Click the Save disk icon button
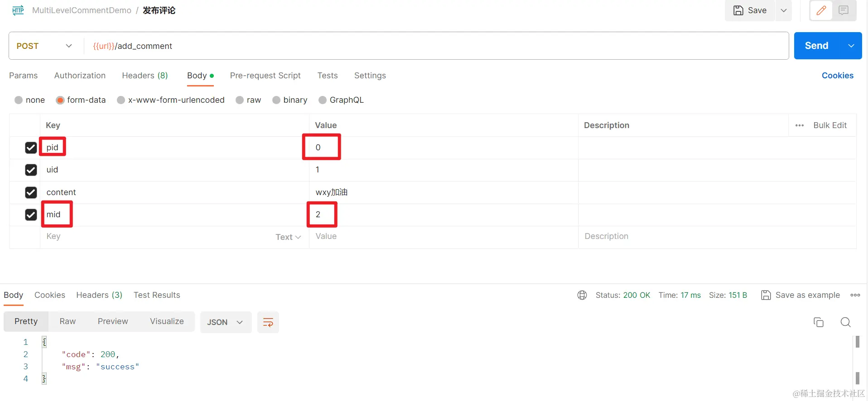Screen dimensions: 868x401 [x=750, y=10]
